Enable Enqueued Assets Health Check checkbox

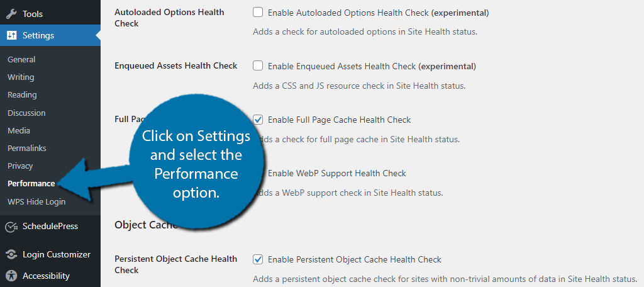point(258,66)
